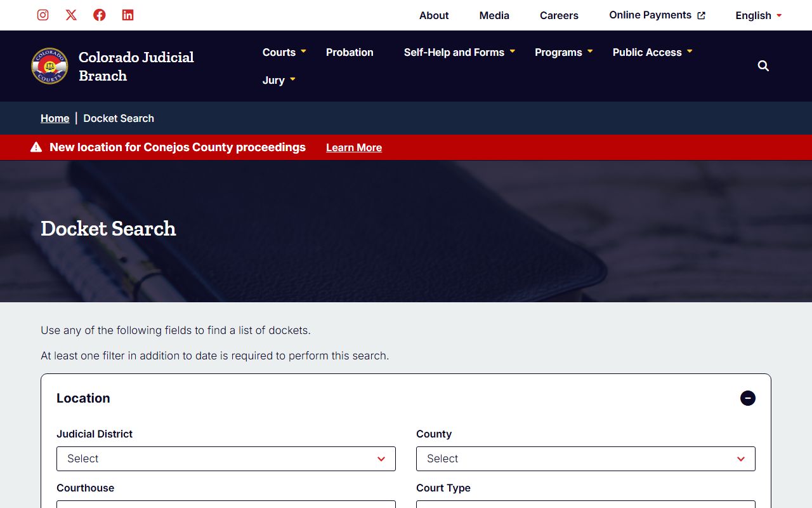Image resolution: width=812 pixels, height=508 pixels.
Task: Click the warning triangle alert icon
Action: (x=36, y=147)
